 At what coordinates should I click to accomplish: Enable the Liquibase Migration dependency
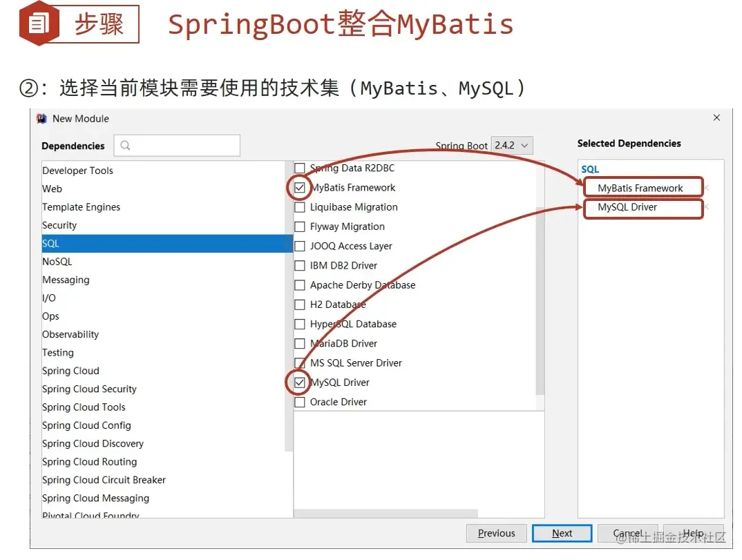click(300, 206)
